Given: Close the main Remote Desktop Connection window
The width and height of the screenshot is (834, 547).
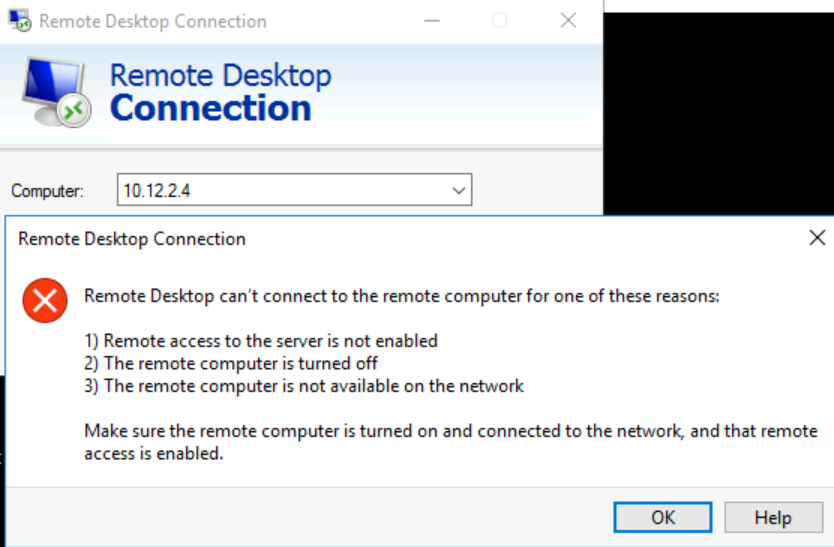Looking at the screenshot, I should click(568, 21).
